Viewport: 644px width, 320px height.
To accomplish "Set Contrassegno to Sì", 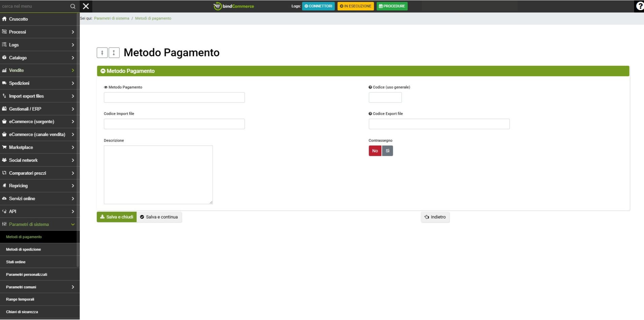I will click(x=388, y=151).
